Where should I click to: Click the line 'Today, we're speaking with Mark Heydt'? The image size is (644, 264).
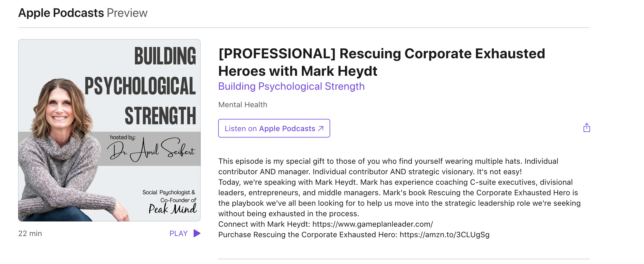(x=395, y=182)
